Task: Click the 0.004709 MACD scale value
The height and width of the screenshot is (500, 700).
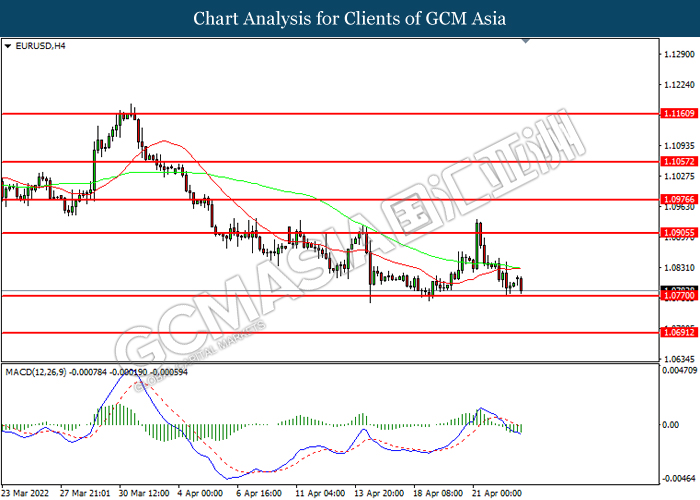Action: coord(679,370)
